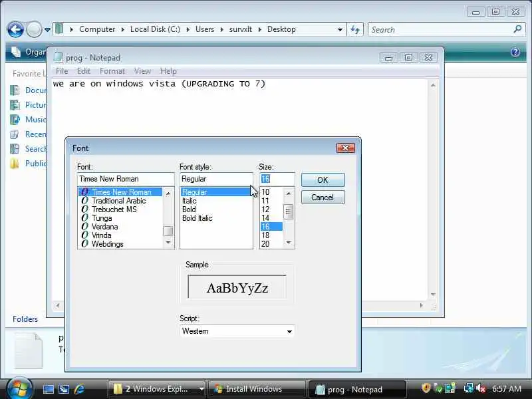Screen dimensions: 532x399
Task: Select Times New Roman in font list
Action: tap(120, 192)
